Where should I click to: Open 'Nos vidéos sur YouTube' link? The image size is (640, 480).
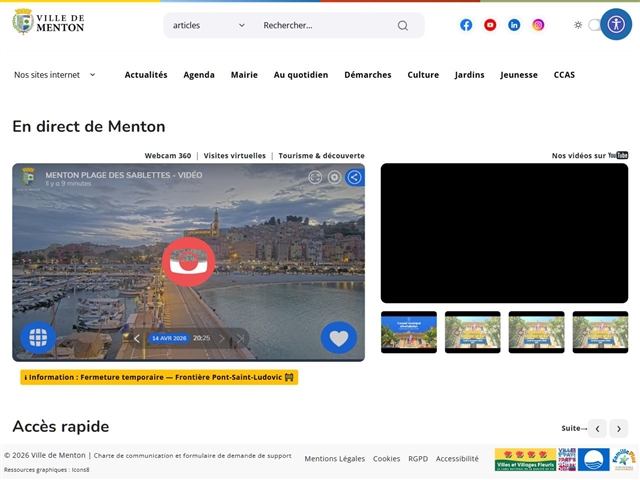590,156
